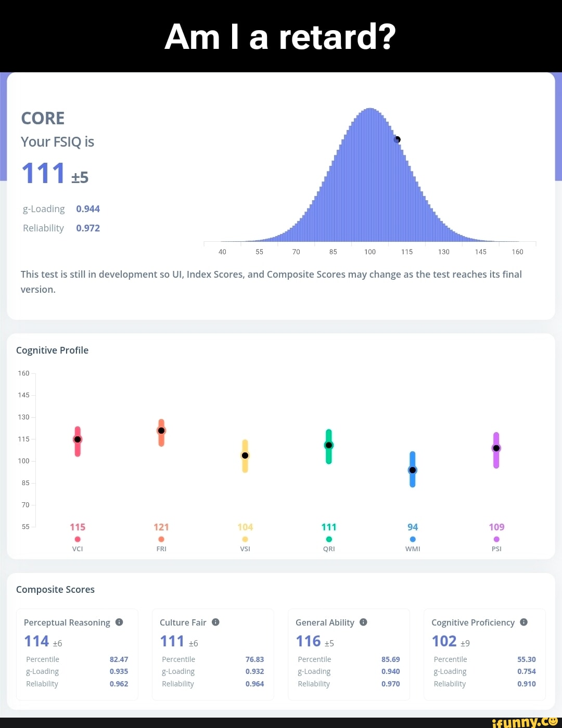This screenshot has height=728, width=562.
Task: Open the ifunny.co watermark link
Action: [525, 722]
